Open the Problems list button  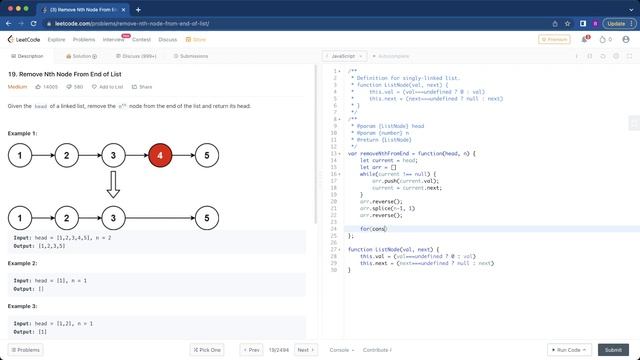[x=26, y=350]
